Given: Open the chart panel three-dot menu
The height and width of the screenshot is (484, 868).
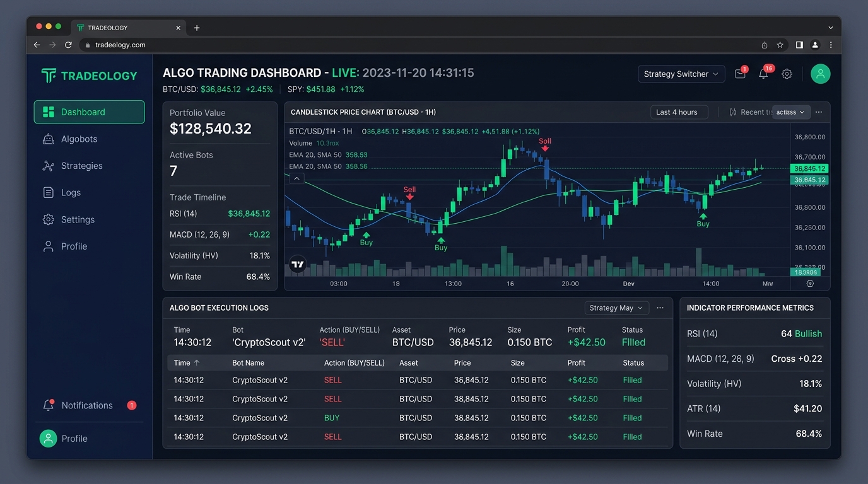Looking at the screenshot, I should 819,112.
